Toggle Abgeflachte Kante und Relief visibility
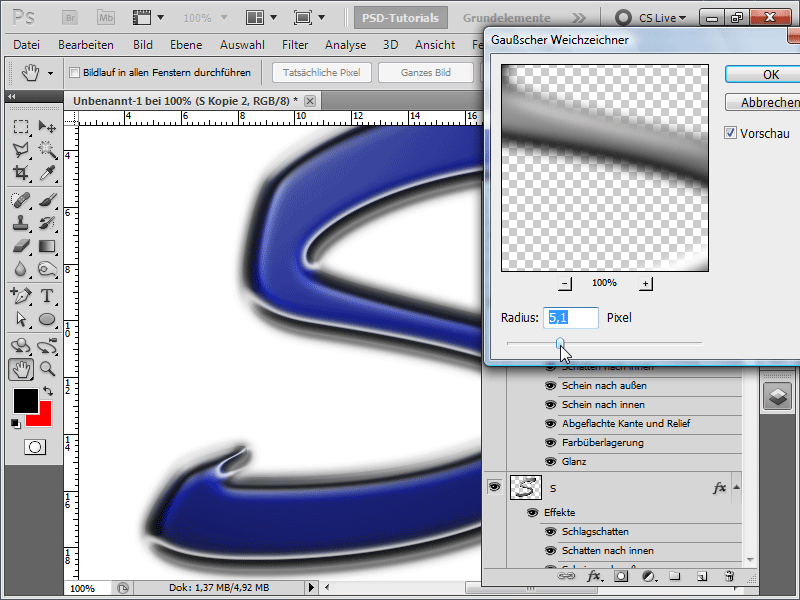Viewport: 800px width, 600px height. coord(550,423)
